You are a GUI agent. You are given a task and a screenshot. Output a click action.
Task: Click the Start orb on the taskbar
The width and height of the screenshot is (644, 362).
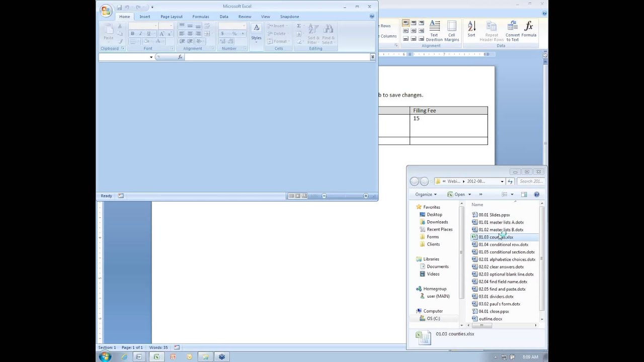pos(105,357)
